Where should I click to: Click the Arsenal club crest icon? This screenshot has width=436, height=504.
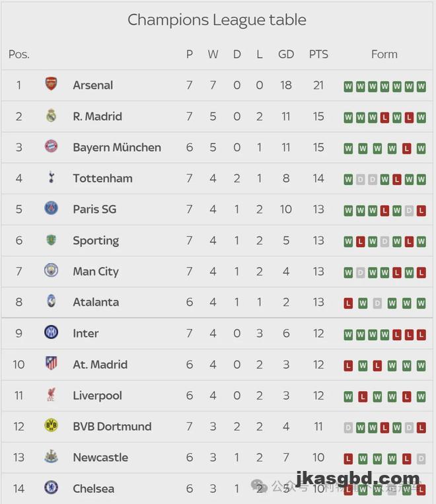51,85
